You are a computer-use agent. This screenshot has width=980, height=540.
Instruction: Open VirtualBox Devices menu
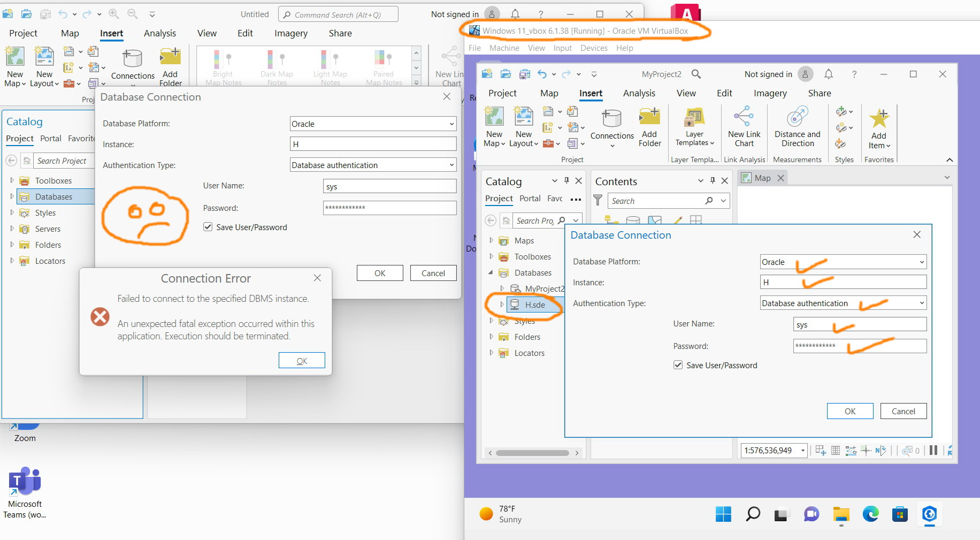[594, 48]
